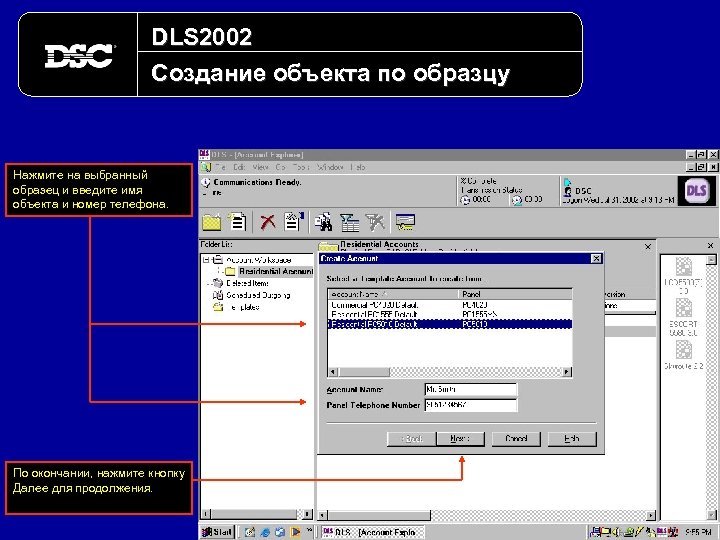Apply the filter table toolbar icon
This screenshot has height=540, width=720.
349,223
